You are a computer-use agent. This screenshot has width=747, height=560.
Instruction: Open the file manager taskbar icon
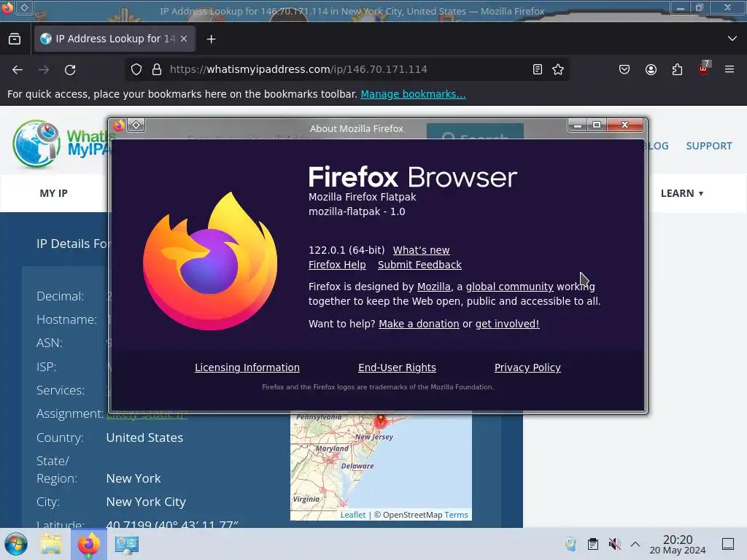[x=51, y=544]
